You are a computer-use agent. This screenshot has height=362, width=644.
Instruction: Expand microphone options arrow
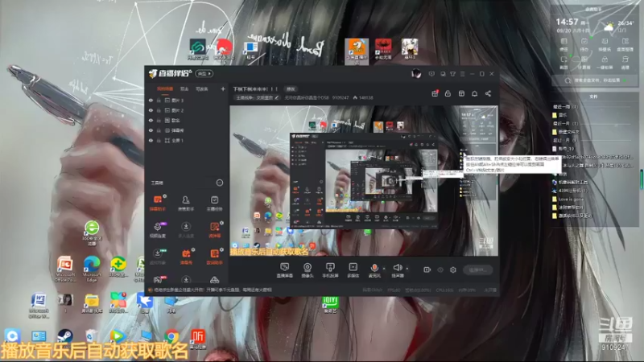pyautogui.click(x=384, y=269)
